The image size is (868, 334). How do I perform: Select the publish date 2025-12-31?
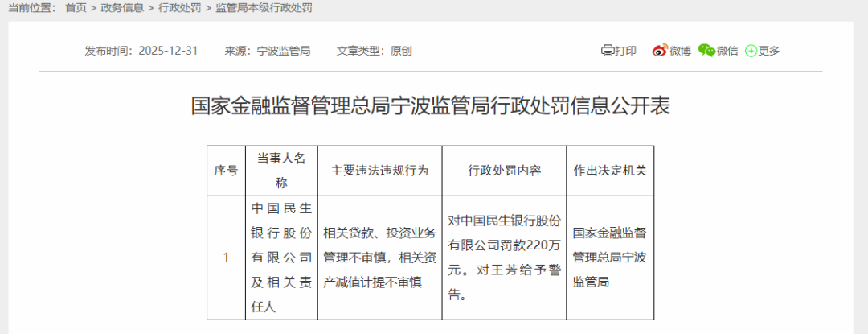pos(168,51)
